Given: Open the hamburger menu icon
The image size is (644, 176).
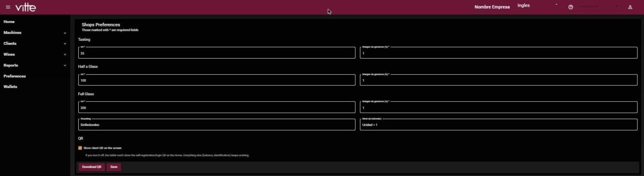Looking at the screenshot, I should (x=8, y=7).
